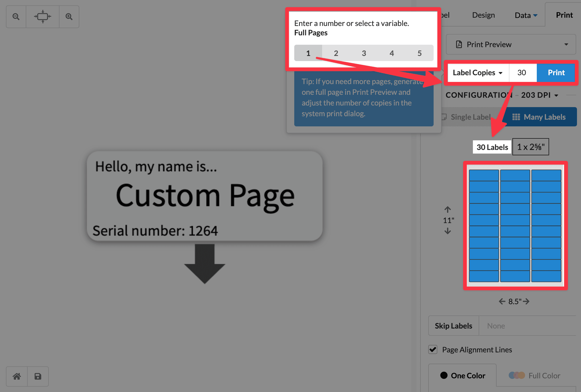Viewport: 581px width, 392px height.
Task: Click the fit-to-width icon
Action: point(42,16)
